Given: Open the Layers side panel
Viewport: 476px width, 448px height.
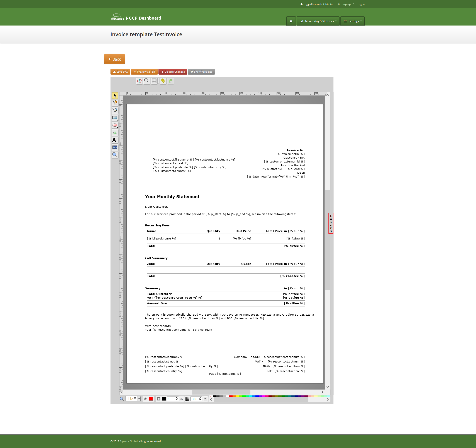Looking at the screenshot, I should [x=331, y=223].
